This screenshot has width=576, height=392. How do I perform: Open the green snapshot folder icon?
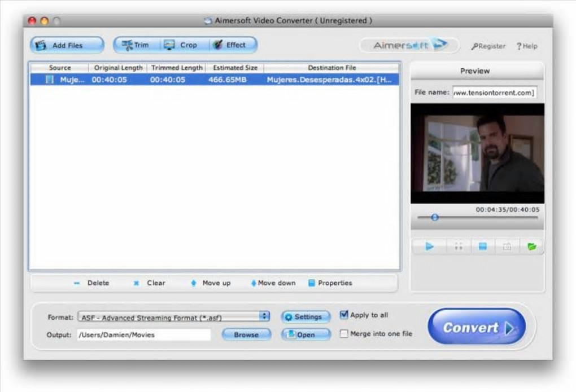pos(531,246)
